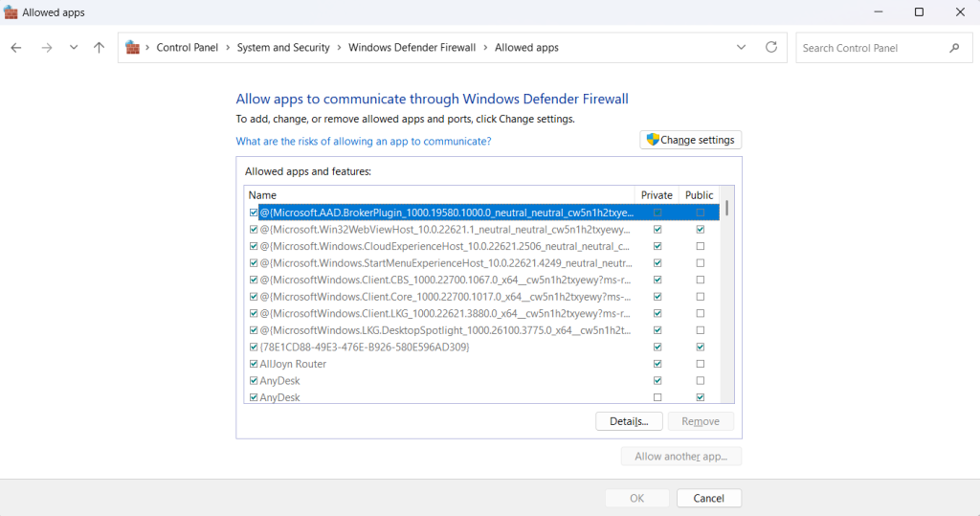Image resolution: width=980 pixels, height=516 pixels.
Task: Expand chevron before Control Panel breadcrumb
Action: tap(147, 48)
